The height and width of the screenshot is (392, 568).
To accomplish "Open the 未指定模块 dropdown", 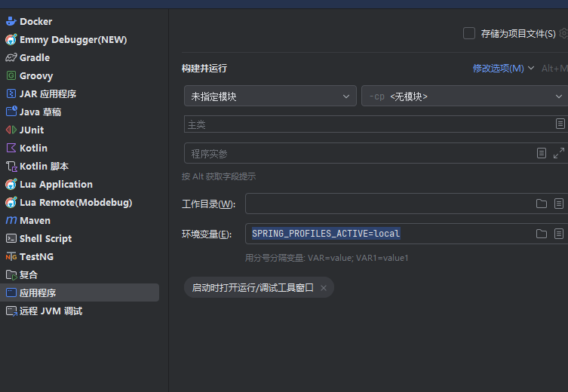I will coord(270,96).
